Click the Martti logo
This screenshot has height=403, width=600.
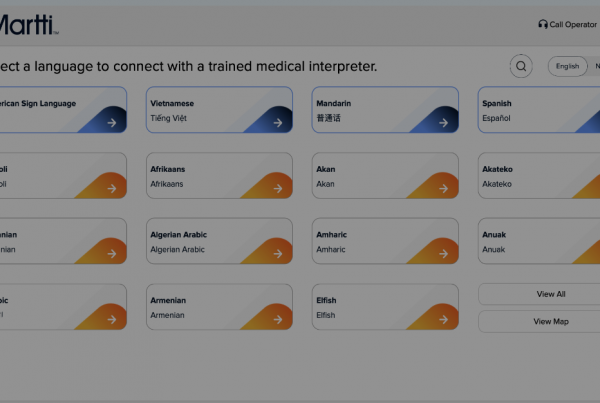[x=28, y=25]
